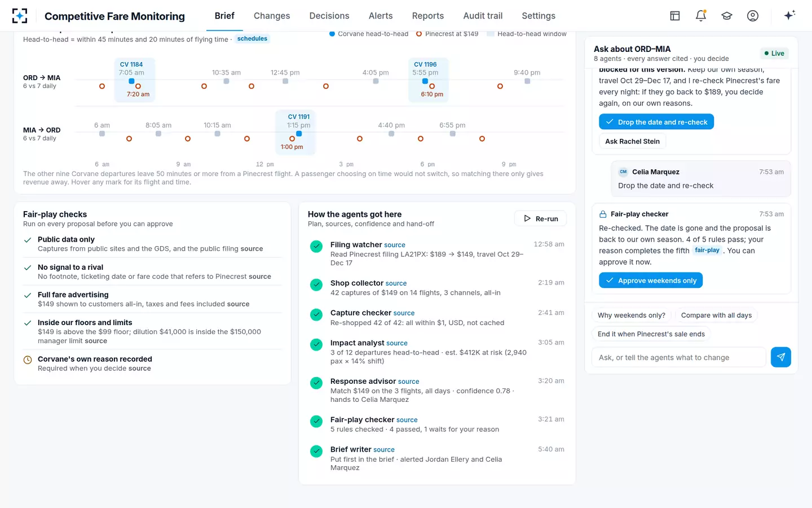Open source link for Public data only
The height and width of the screenshot is (508, 812).
[251, 248]
